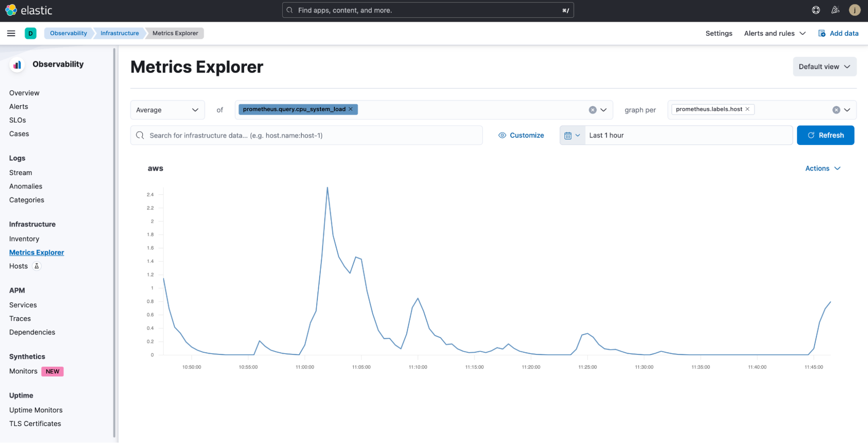
Task: Clear all selected metrics
Action: (592, 110)
